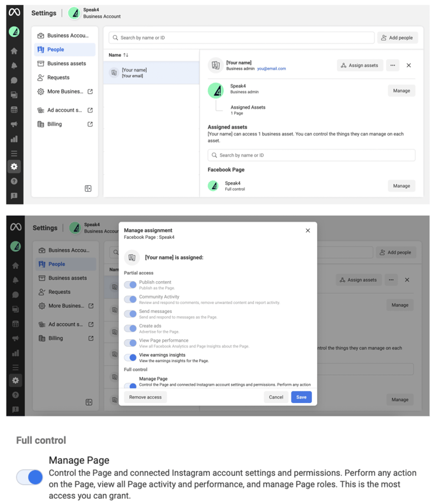Select the highlighted settings gear in upper sidebar

[x=14, y=167]
